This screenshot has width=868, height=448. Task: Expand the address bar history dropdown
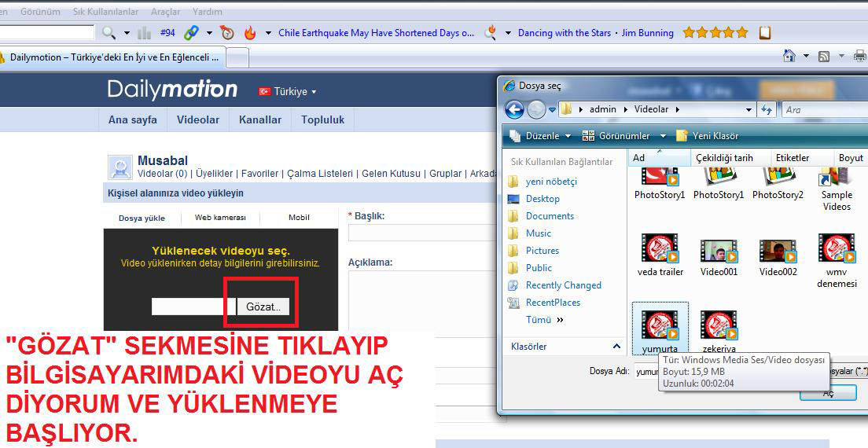pos(748,110)
